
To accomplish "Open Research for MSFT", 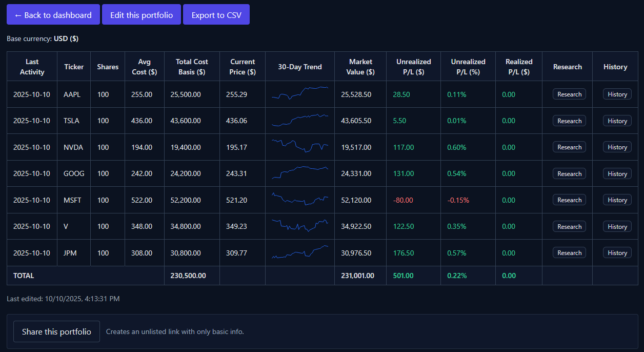I will [x=569, y=200].
